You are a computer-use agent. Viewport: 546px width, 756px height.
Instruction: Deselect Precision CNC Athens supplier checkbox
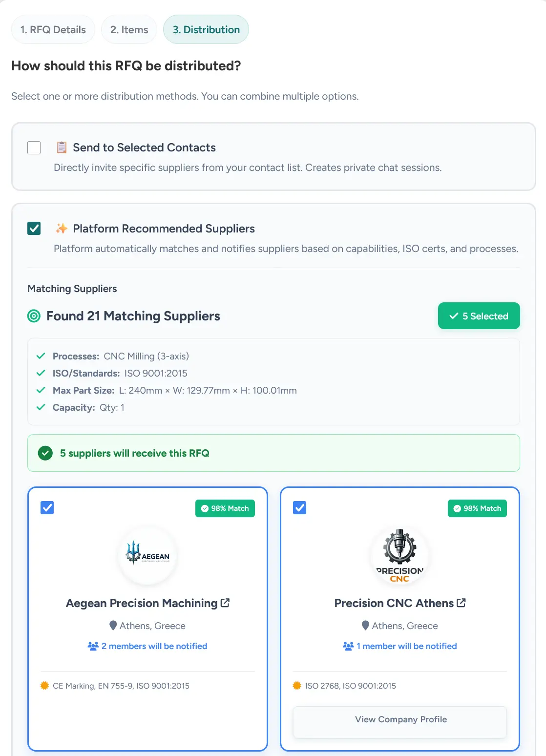pyautogui.click(x=300, y=508)
